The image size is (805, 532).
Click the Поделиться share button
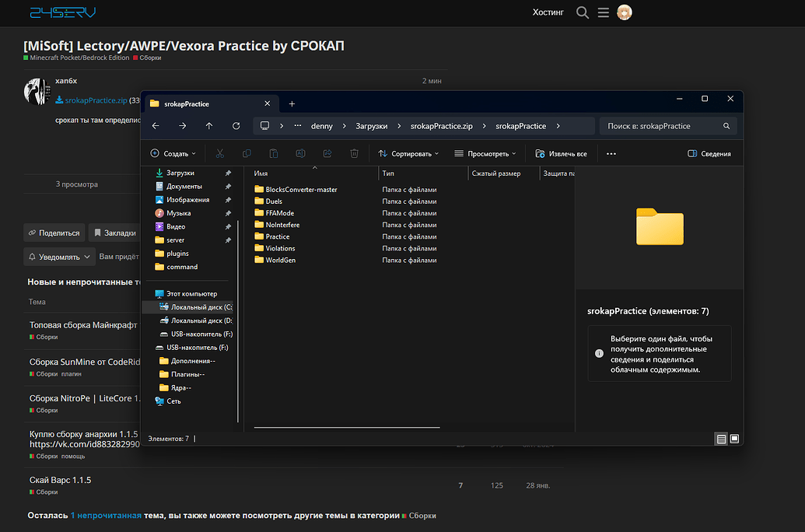pos(54,233)
